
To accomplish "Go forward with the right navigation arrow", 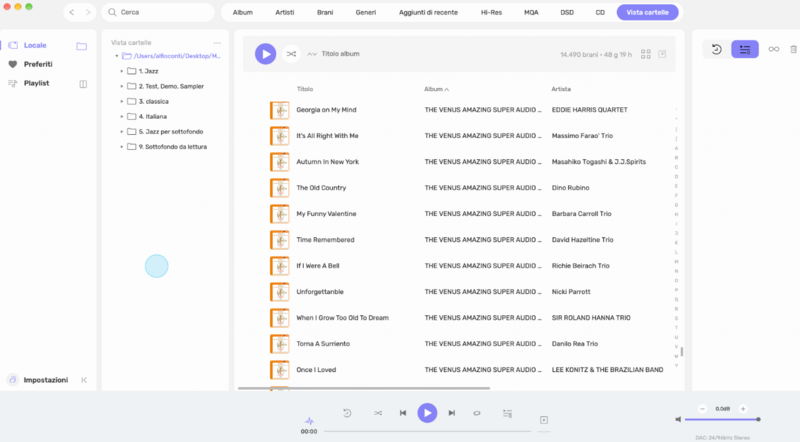I will point(88,12).
